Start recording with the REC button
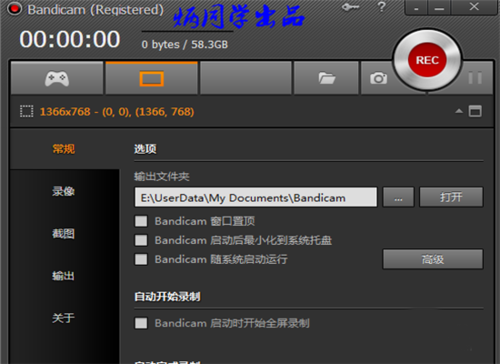Image resolution: width=500 pixels, height=364 pixels. coord(427,60)
